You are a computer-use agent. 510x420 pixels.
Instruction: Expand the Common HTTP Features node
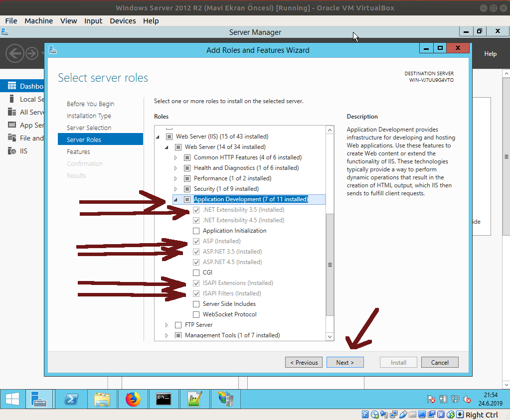pyautogui.click(x=175, y=157)
